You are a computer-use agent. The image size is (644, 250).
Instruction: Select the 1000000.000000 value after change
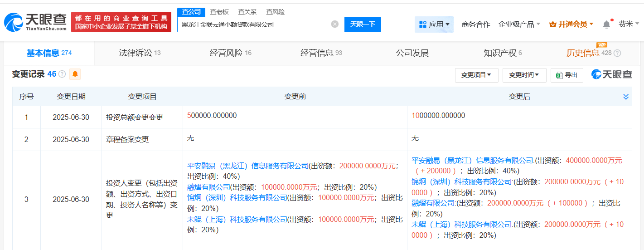click(438, 116)
